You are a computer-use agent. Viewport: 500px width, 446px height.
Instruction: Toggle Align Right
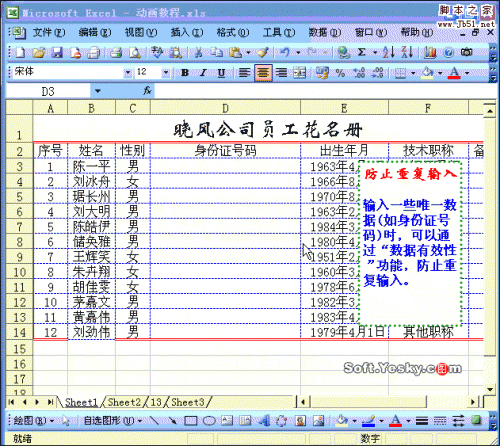tap(282, 73)
